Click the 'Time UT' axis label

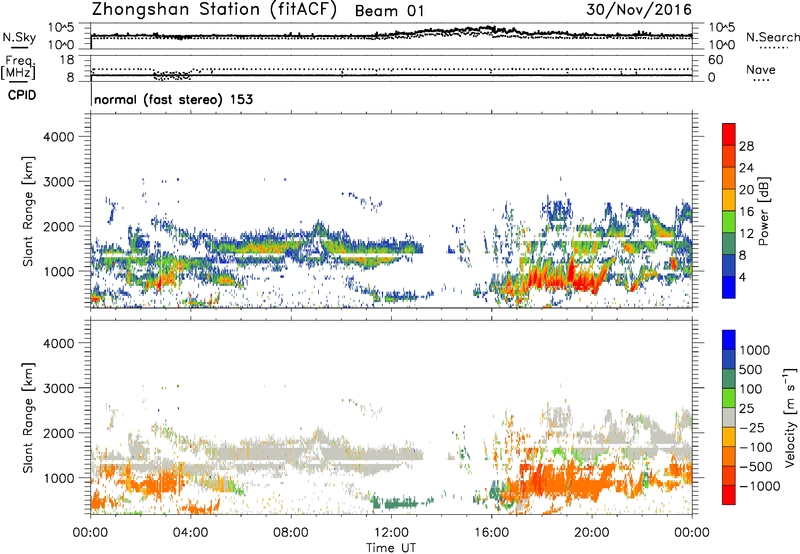click(391, 548)
